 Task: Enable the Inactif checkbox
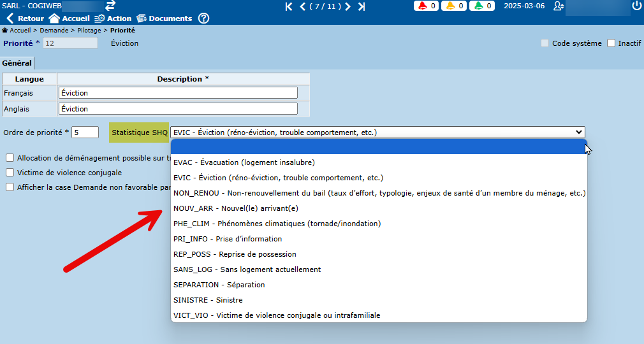tap(611, 43)
